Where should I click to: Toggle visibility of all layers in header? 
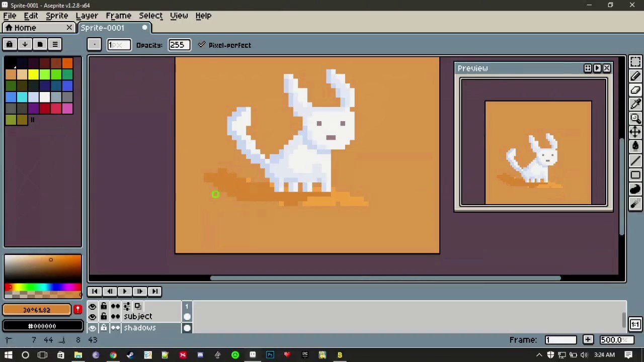click(92, 306)
